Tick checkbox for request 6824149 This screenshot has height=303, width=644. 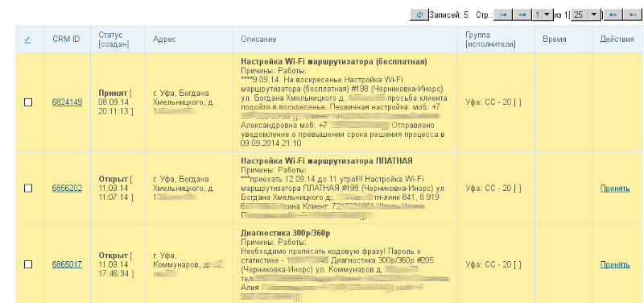click(x=28, y=102)
